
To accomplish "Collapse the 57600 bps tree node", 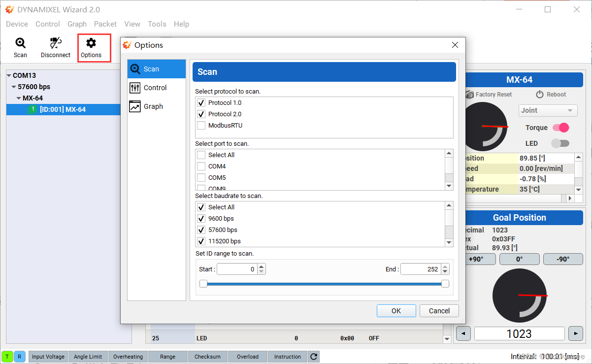I will 14,87.
